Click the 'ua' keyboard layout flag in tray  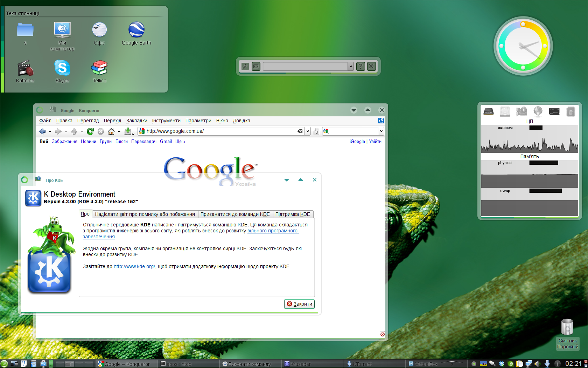[483, 364]
